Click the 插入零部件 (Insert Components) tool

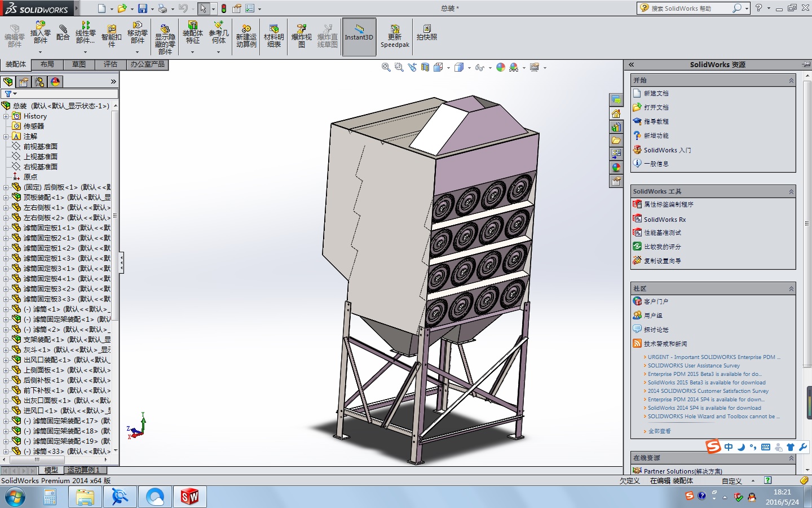click(40, 33)
